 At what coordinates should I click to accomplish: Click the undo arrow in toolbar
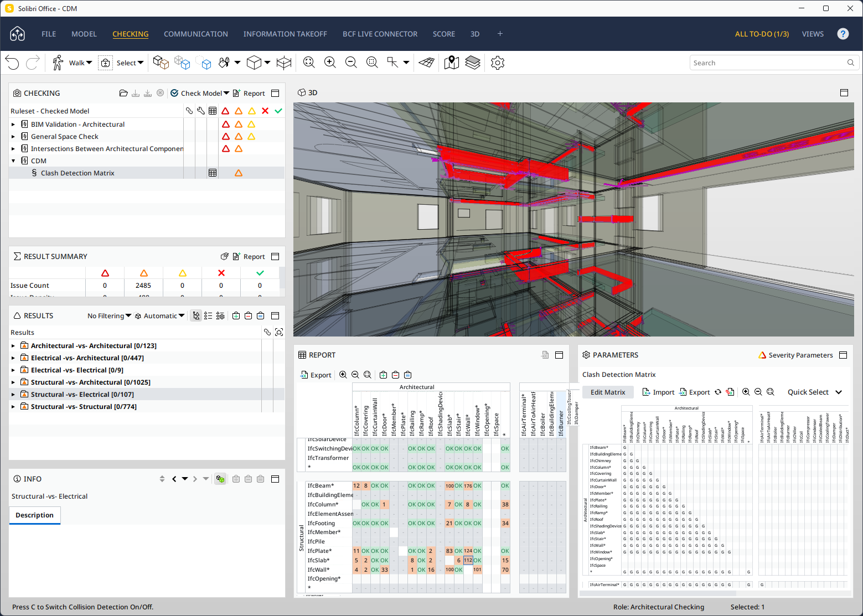(x=12, y=63)
